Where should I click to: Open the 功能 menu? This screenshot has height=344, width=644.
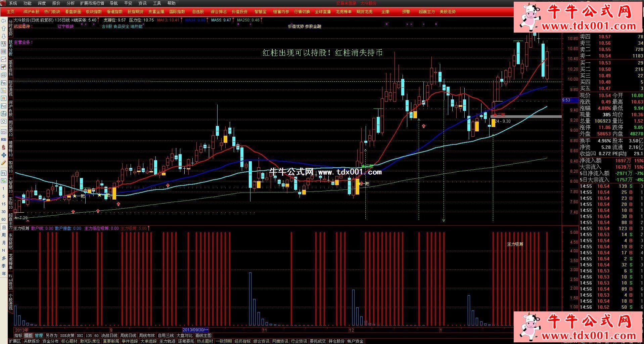tap(28, 3)
